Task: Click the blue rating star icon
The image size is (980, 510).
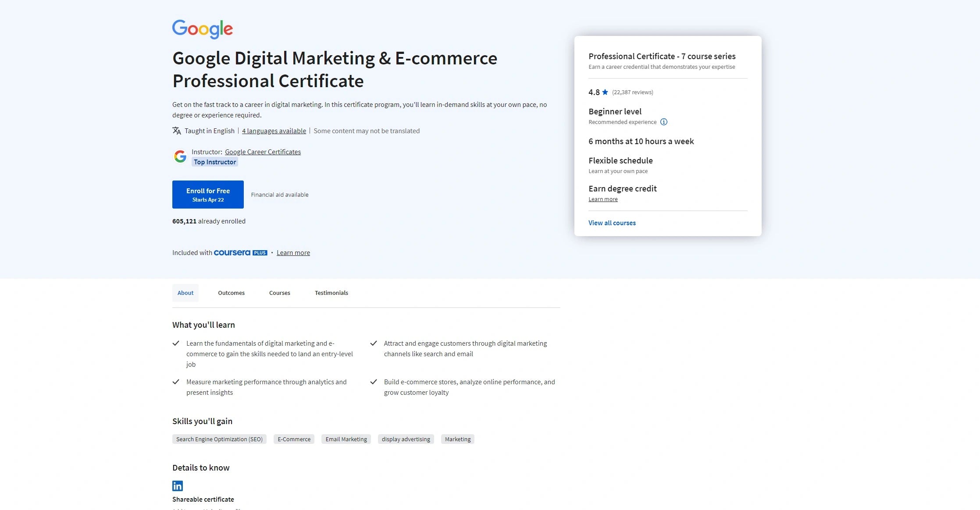Action: point(605,92)
